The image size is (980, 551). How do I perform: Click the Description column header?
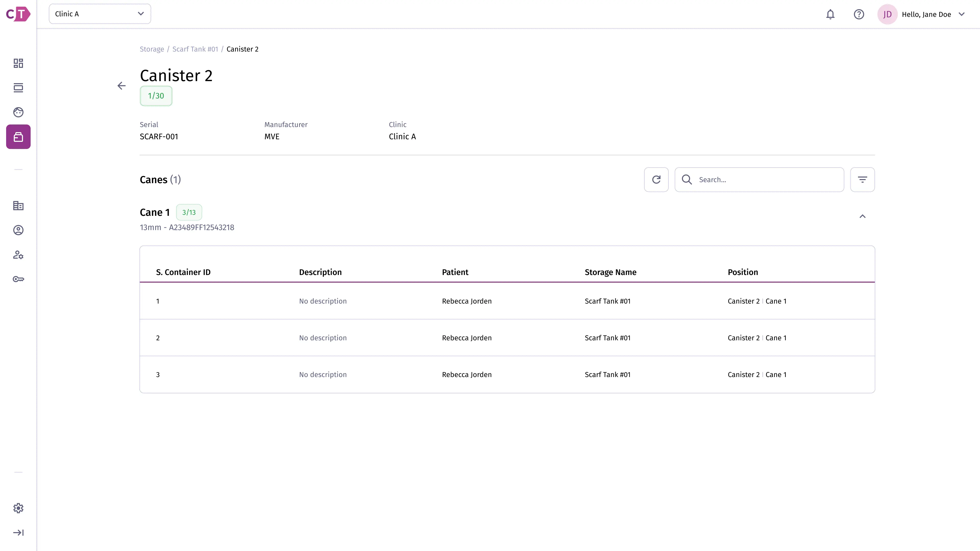[x=320, y=272]
